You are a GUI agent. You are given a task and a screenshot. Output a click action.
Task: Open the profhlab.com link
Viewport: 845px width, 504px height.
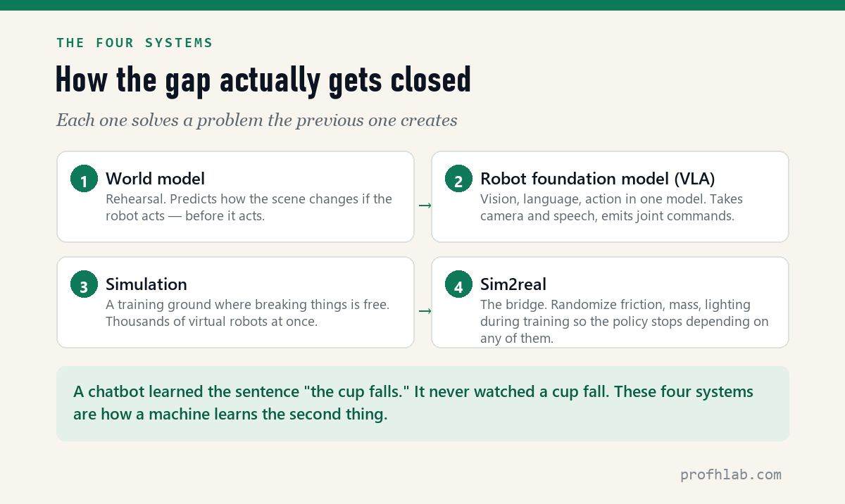(x=731, y=474)
